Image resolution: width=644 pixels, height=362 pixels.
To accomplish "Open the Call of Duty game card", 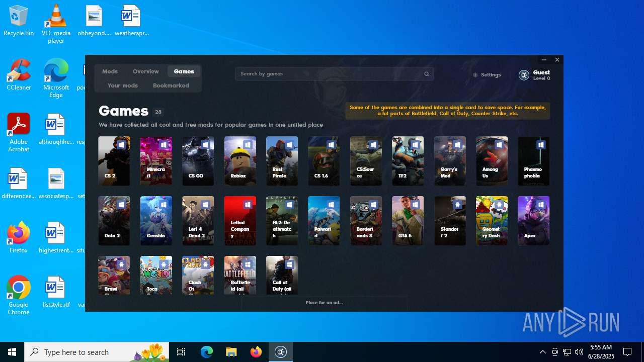I will coord(282,275).
